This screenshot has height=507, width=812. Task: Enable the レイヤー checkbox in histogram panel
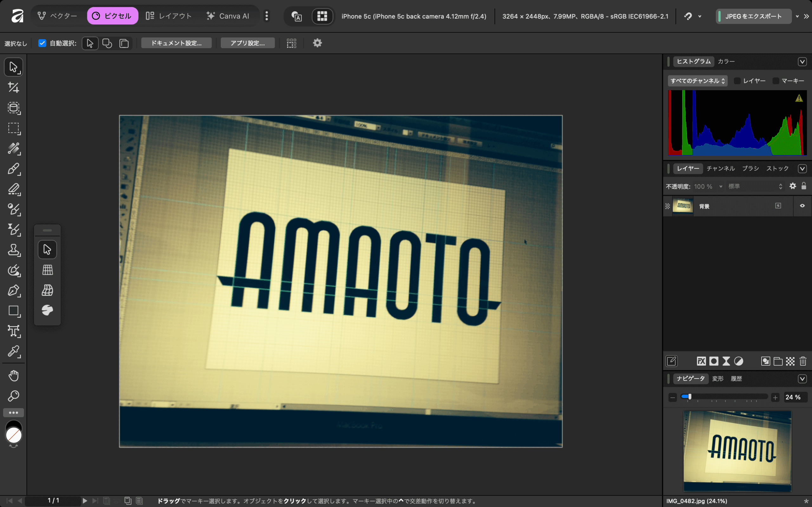pos(737,81)
